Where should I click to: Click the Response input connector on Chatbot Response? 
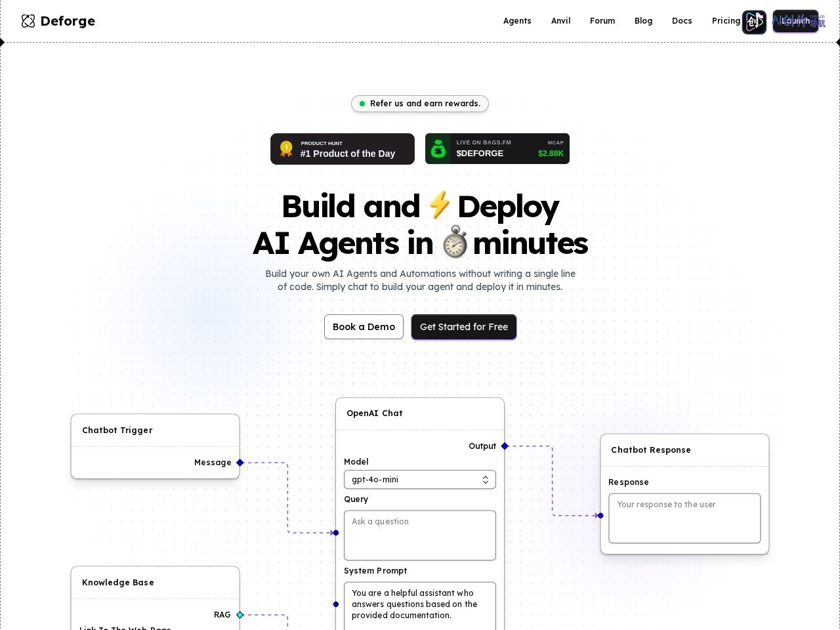point(600,516)
